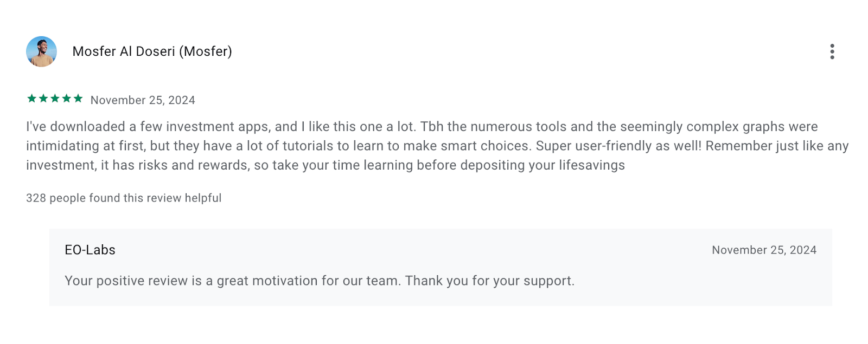Click the second green rating star
The image size is (868, 344).
pos(43,99)
